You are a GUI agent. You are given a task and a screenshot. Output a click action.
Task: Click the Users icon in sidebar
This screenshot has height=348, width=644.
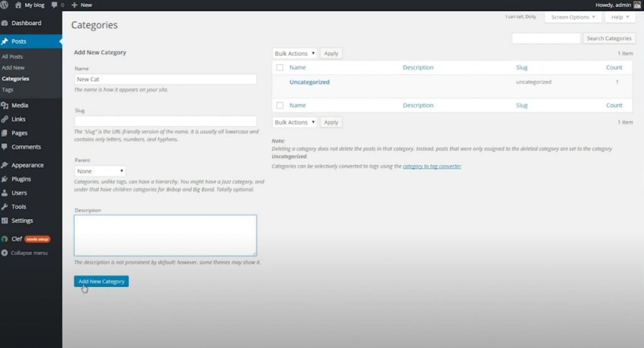5,193
